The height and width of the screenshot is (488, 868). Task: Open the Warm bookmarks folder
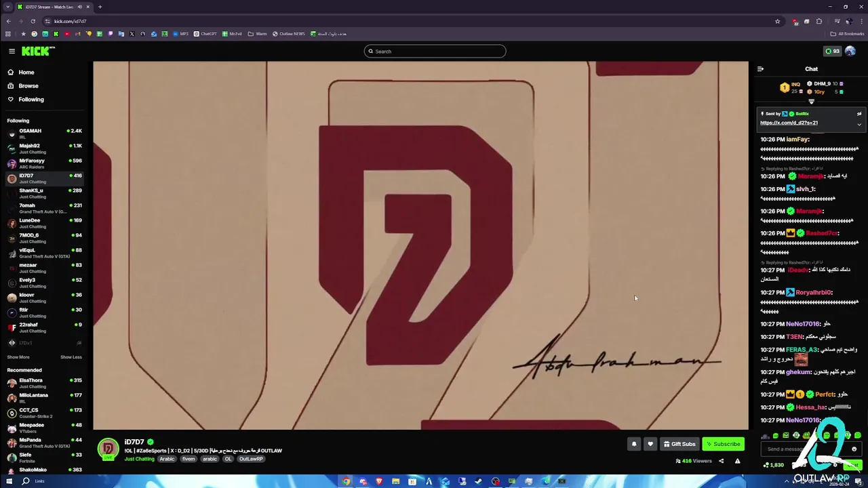(x=257, y=34)
